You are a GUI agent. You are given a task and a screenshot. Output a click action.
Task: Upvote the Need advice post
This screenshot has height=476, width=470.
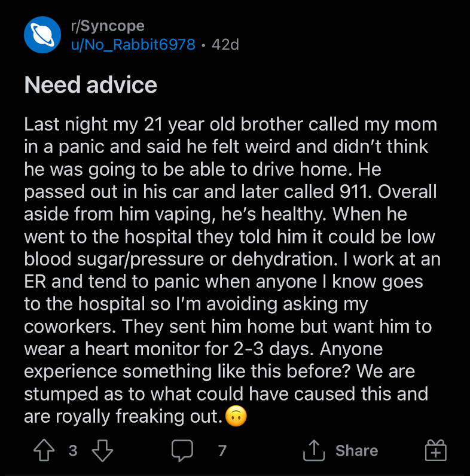(44, 450)
